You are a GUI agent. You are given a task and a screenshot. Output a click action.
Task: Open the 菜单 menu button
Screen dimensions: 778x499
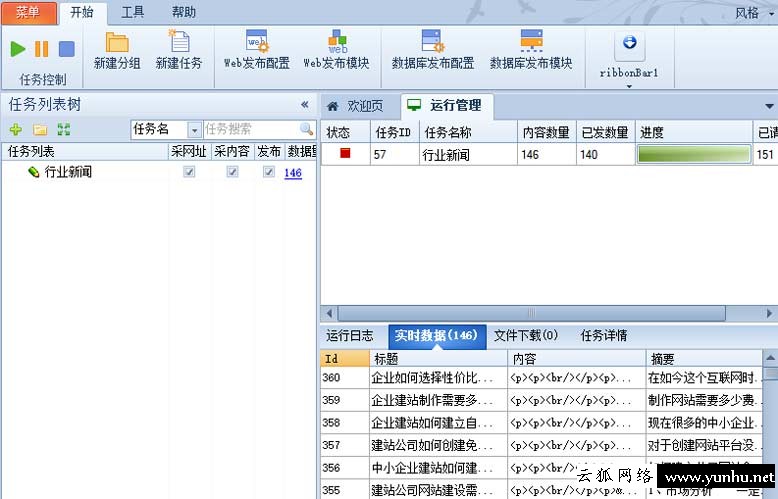click(29, 12)
